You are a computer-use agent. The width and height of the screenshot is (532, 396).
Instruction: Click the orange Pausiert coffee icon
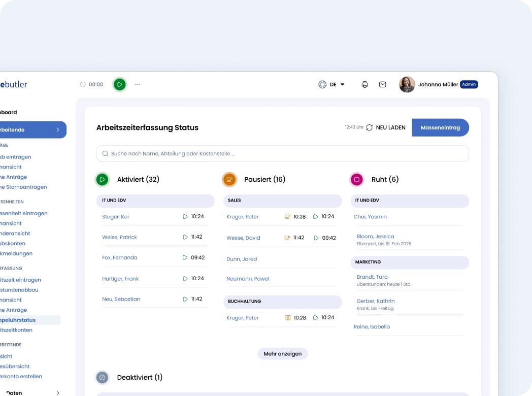pyautogui.click(x=229, y=180)
